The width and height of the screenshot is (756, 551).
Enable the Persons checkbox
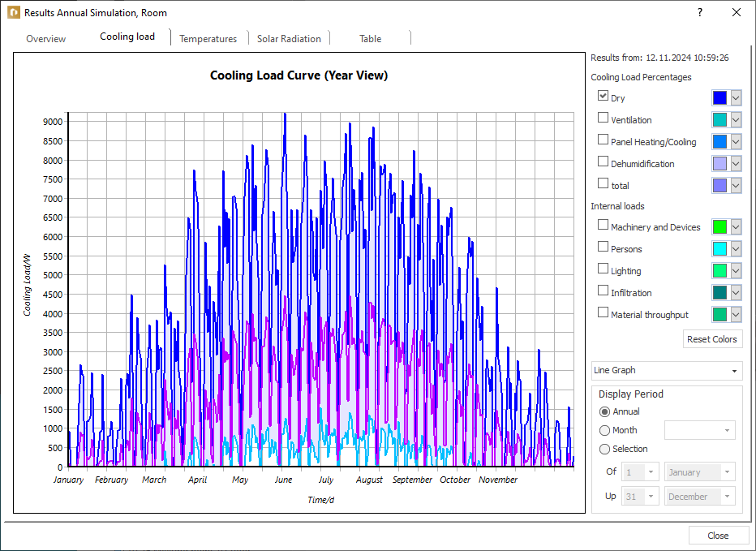click(603, 247)
